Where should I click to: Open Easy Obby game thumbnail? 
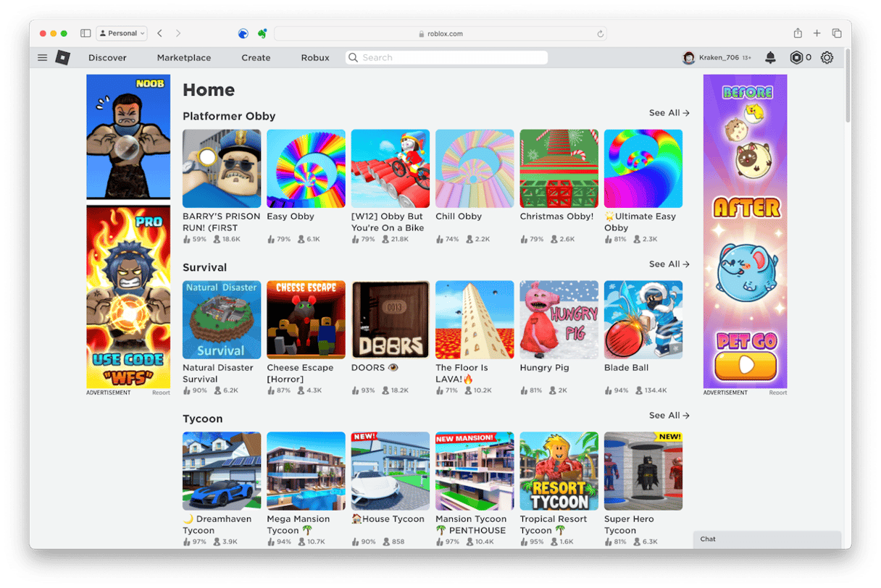[306, 169]
